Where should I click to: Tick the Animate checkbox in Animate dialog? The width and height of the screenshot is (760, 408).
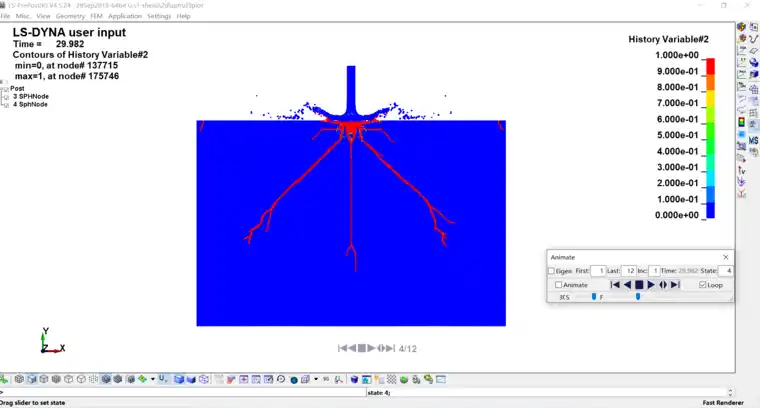point(558,285)
